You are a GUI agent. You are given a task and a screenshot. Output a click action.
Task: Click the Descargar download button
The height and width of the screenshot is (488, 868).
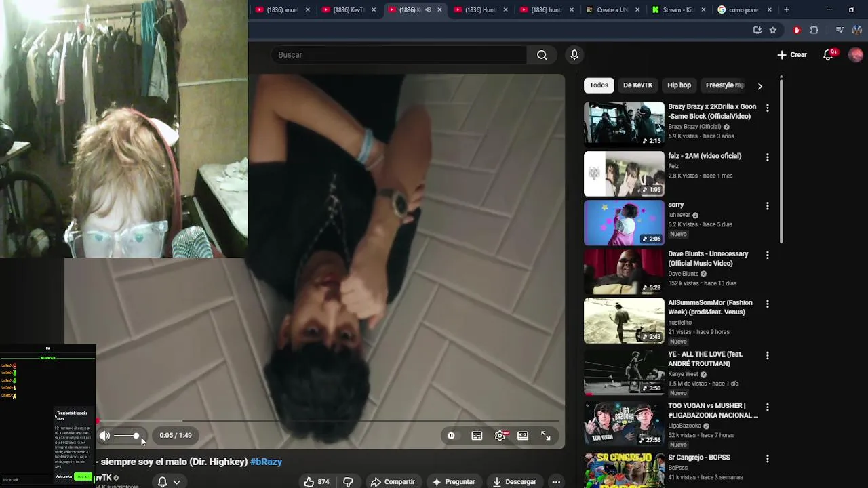(514, 482)
